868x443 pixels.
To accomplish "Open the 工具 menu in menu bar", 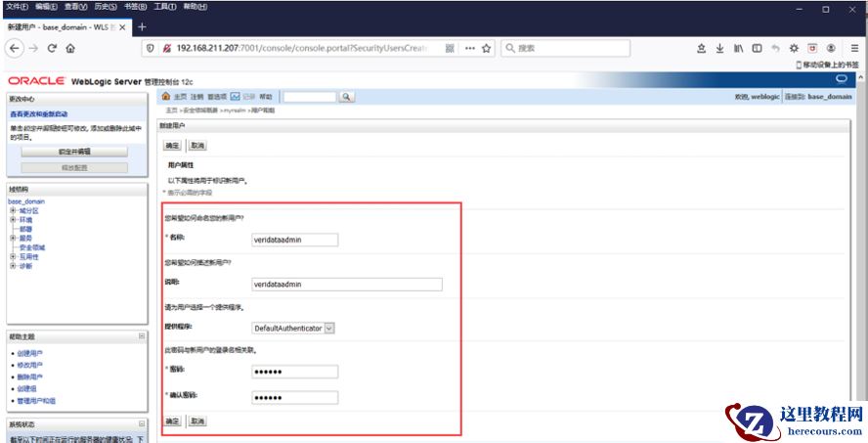I will (164, 7).
